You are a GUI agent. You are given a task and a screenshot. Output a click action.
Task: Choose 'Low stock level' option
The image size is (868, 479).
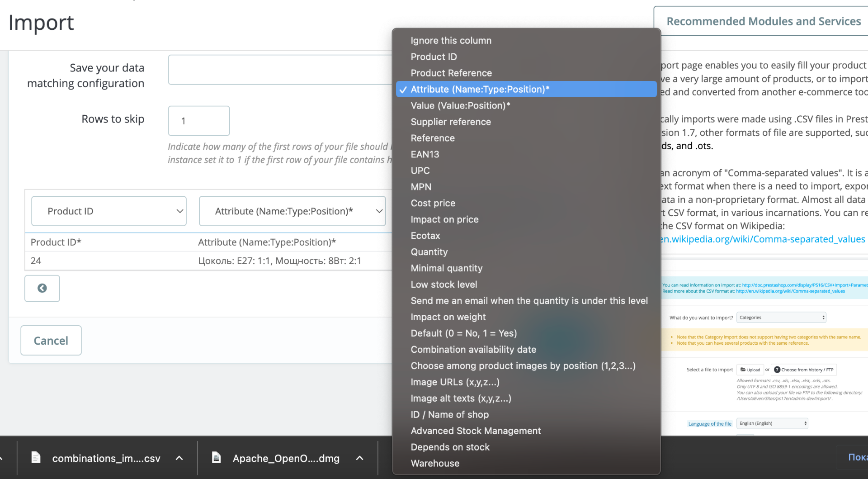click(x=526, y=285)
